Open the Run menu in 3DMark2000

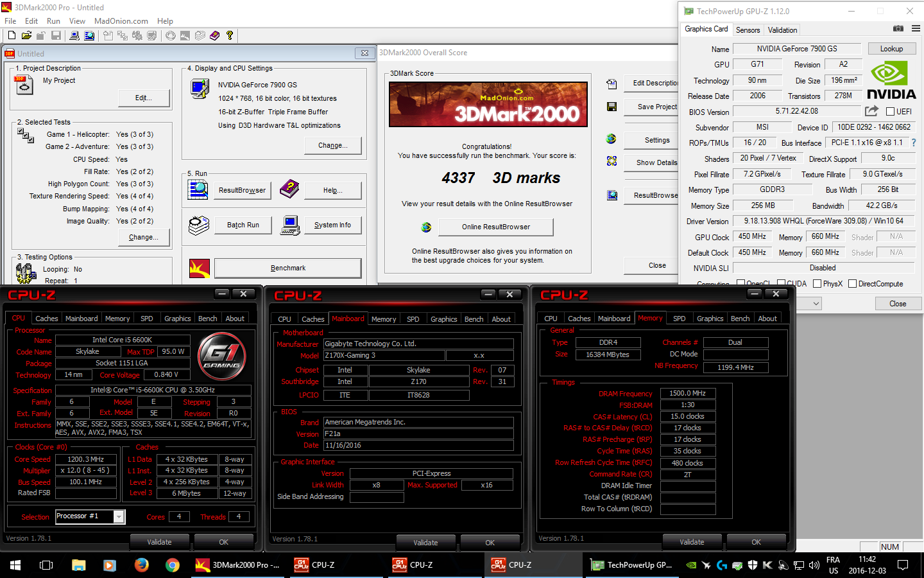[53, 21]
